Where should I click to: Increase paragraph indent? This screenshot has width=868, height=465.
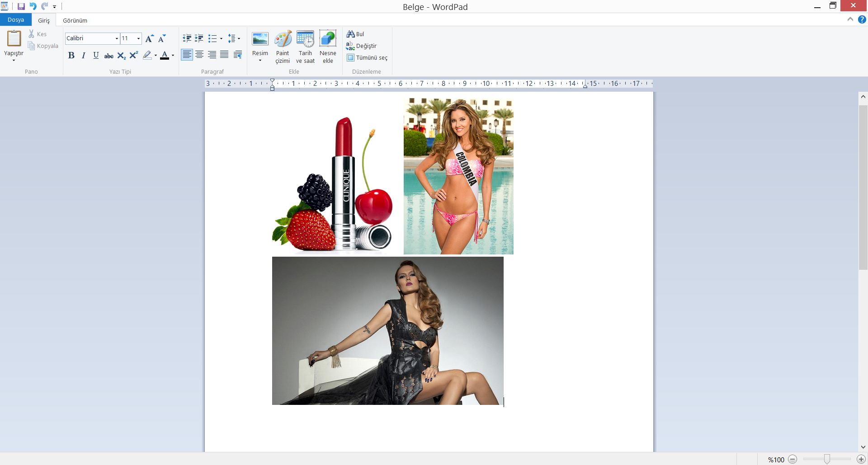(199, 38)
